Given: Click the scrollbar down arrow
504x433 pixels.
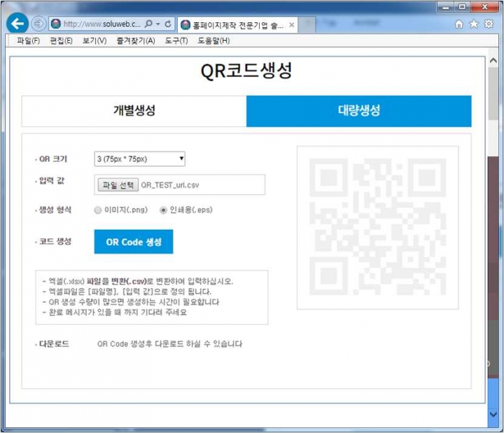Looking at the screenshot, I should tap(493, 414).
